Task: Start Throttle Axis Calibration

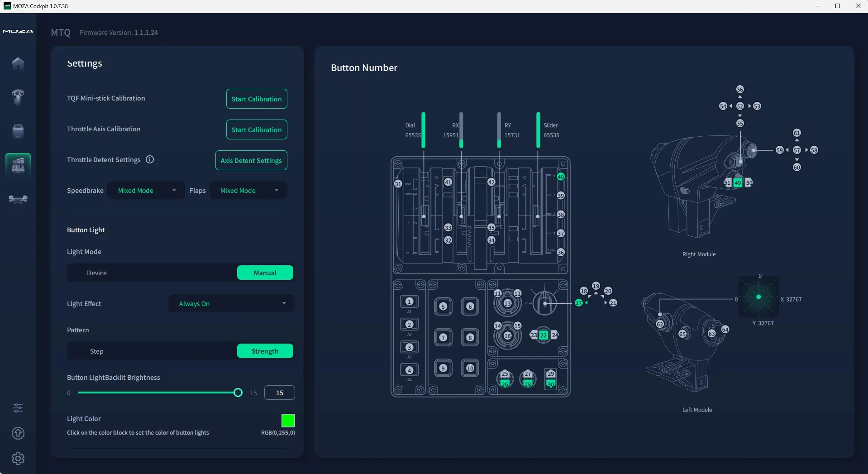Action: 257,129
